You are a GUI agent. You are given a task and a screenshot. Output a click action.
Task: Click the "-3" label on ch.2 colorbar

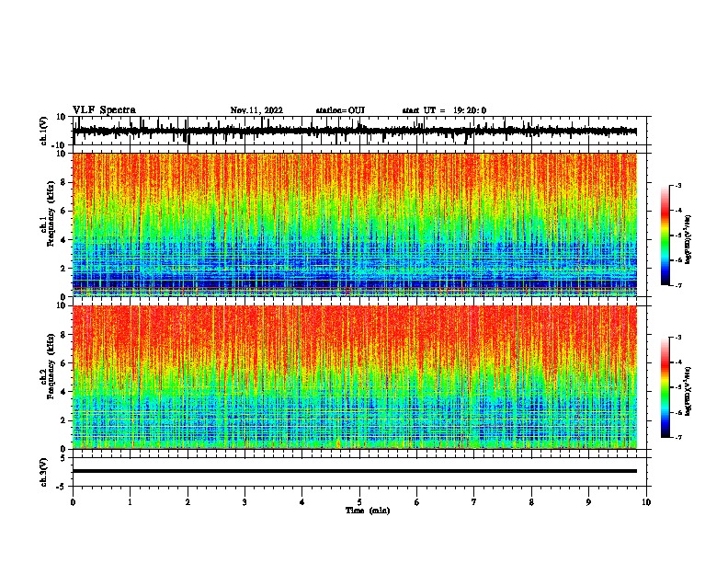(x=677, y=338)
